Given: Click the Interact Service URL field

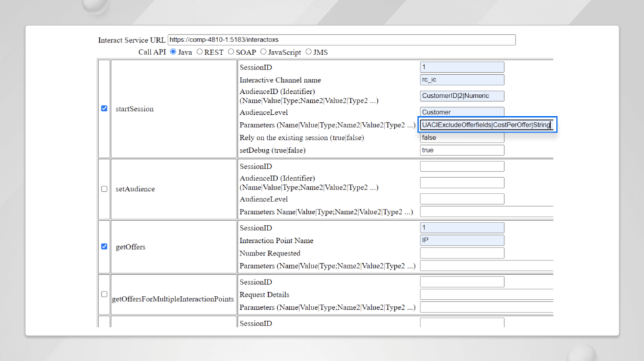Looking at the screenshot, I should pyautogui.click(x=342, y=40).
